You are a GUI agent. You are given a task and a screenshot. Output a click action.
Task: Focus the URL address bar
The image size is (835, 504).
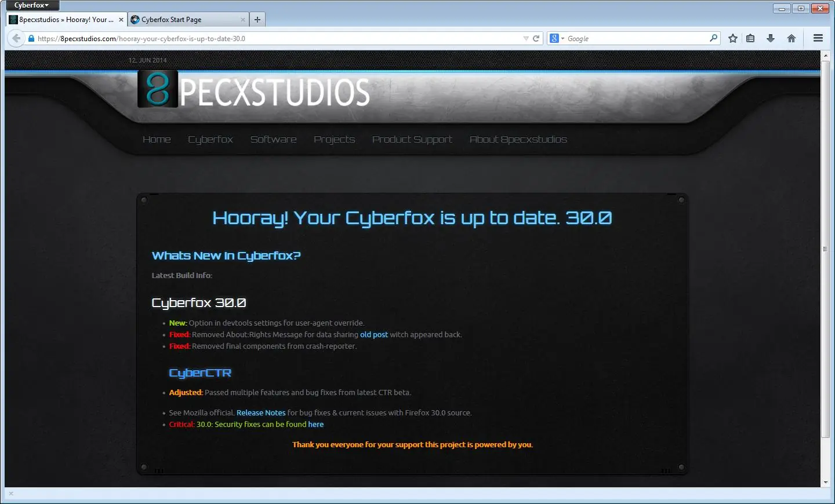coord(278,39)
